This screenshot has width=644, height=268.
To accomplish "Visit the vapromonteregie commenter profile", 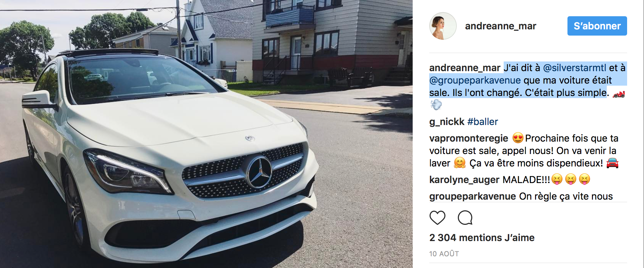I will (x=469, y=138).
